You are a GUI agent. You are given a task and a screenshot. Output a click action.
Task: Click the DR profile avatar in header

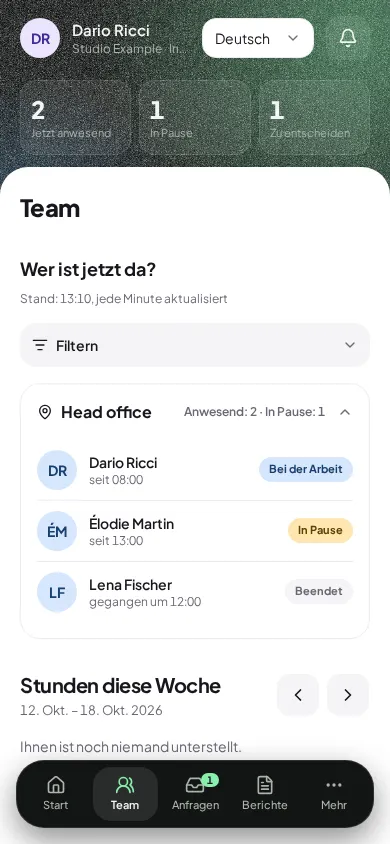tap(40, 38)
